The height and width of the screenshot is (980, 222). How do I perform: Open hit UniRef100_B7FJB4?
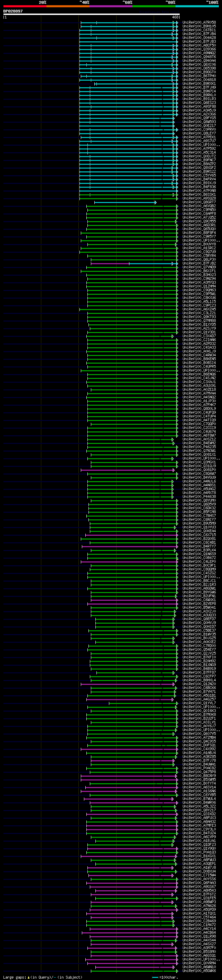(x=199, y=34)
